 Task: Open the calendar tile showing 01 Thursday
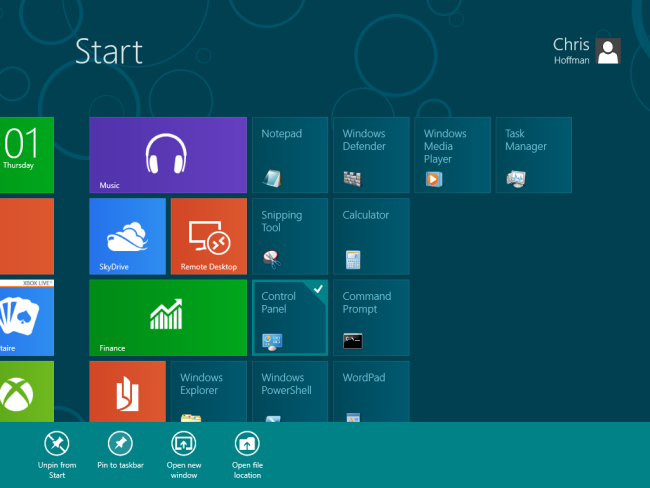coord(27,155)
